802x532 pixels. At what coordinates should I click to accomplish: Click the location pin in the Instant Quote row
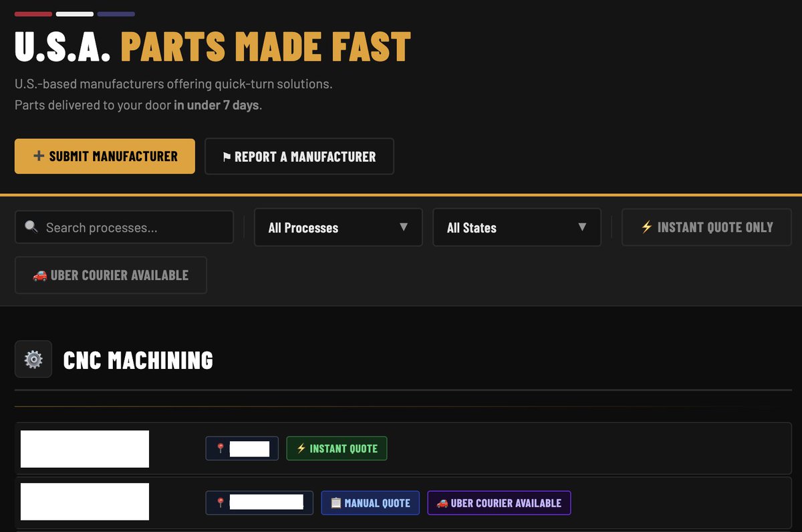coord(221,448)
